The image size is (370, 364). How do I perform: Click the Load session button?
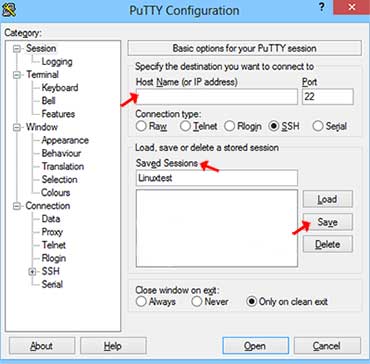click(x=328, y=199)
